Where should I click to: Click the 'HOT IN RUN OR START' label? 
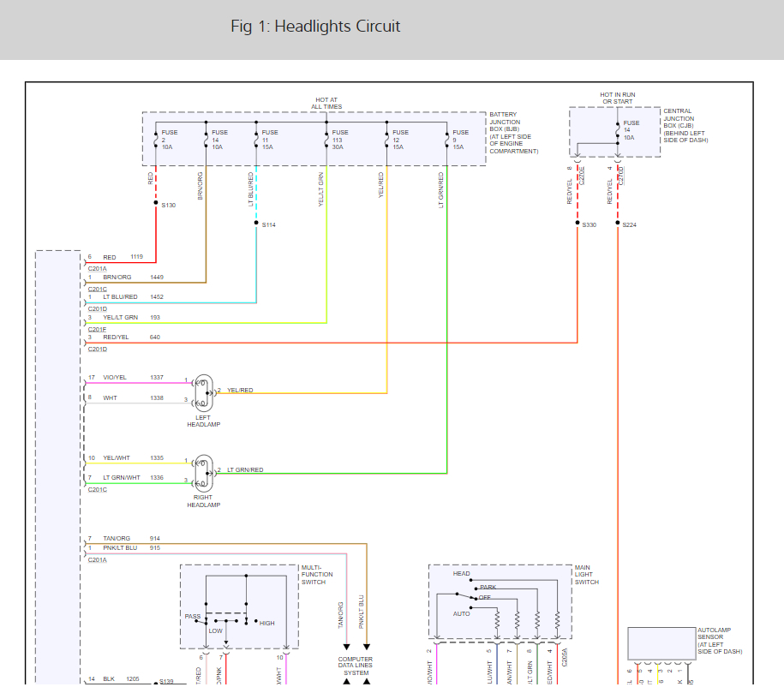point(618,98)
